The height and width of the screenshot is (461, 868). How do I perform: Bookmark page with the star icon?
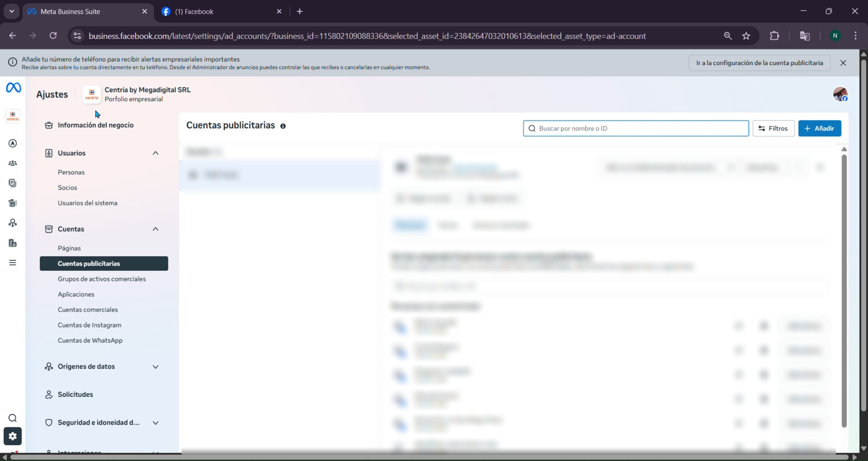(746, 36)
